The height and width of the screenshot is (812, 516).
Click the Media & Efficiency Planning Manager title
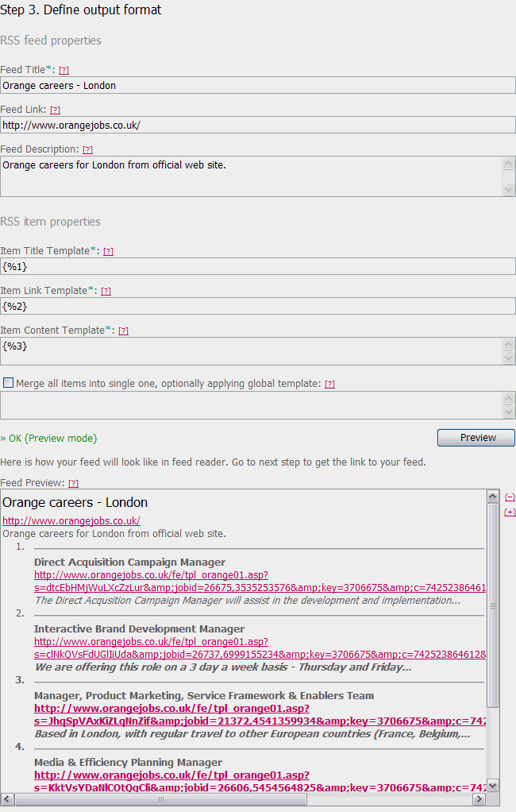129,762
